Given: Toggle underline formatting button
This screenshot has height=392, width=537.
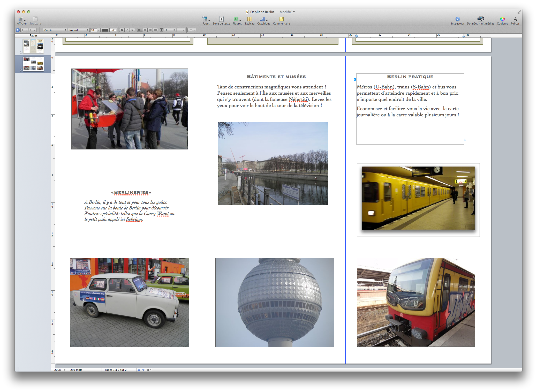Looking at the screenshot, I should click(x=132, y=30).
